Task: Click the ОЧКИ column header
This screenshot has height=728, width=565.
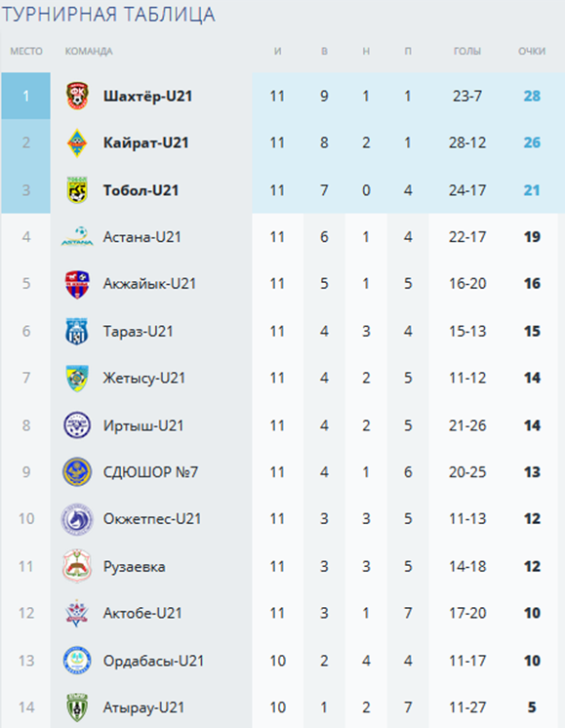Action: pos(532,51)
